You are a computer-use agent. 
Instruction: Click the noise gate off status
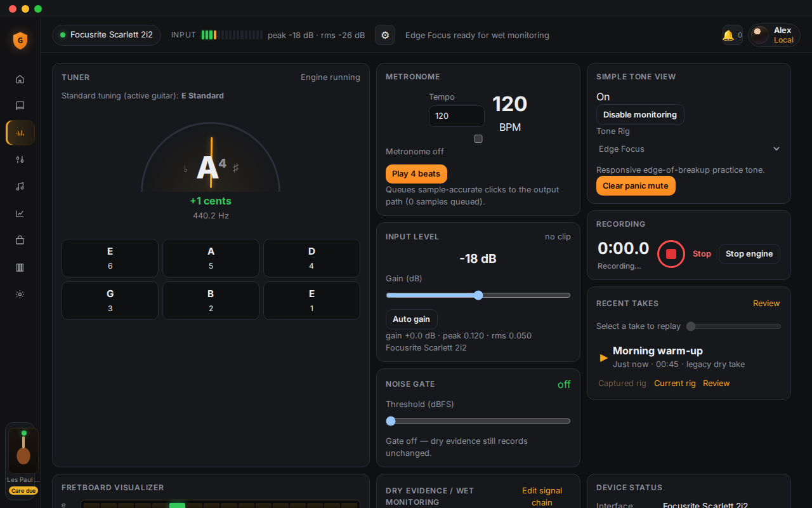coord(564,384)
